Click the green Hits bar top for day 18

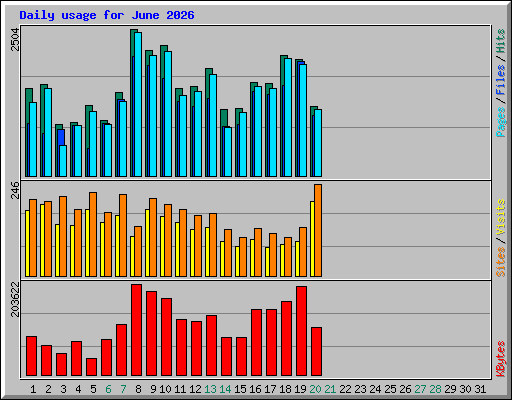click(284, 57)
